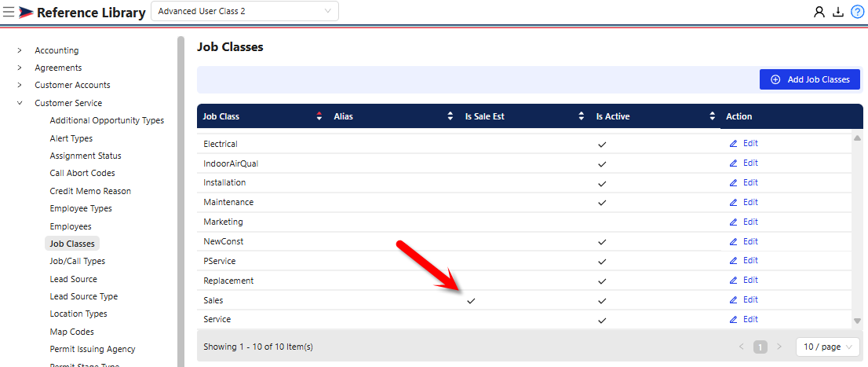Click the sort arrows on Is Sale Est column
868x367 pixels.
pos(581,116)
